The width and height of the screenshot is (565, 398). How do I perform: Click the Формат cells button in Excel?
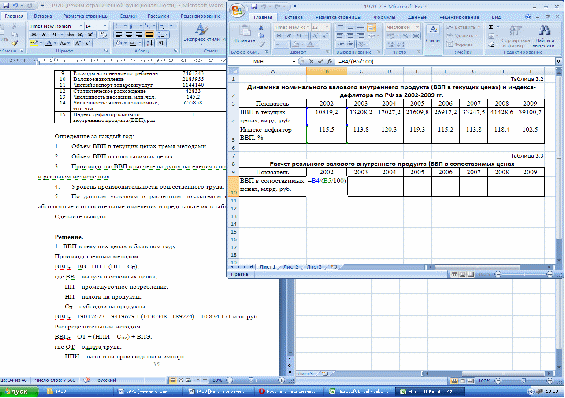[459, 44]
